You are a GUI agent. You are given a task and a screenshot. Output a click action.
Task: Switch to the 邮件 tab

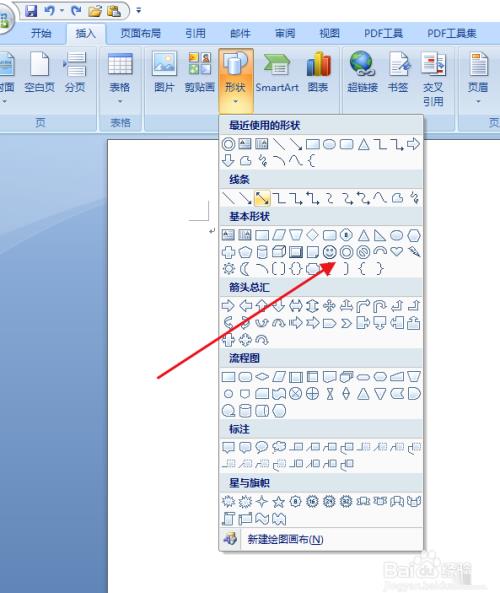pos(240,33)
